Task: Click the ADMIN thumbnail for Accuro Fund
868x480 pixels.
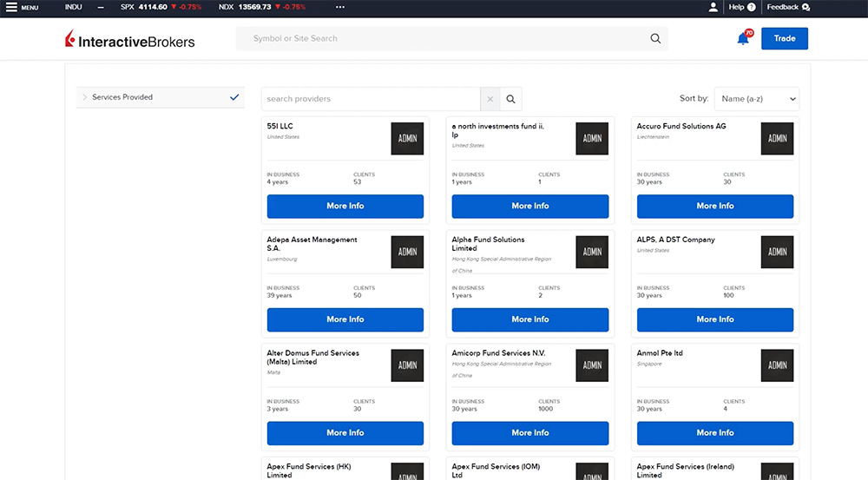Action: pos(777,138)
